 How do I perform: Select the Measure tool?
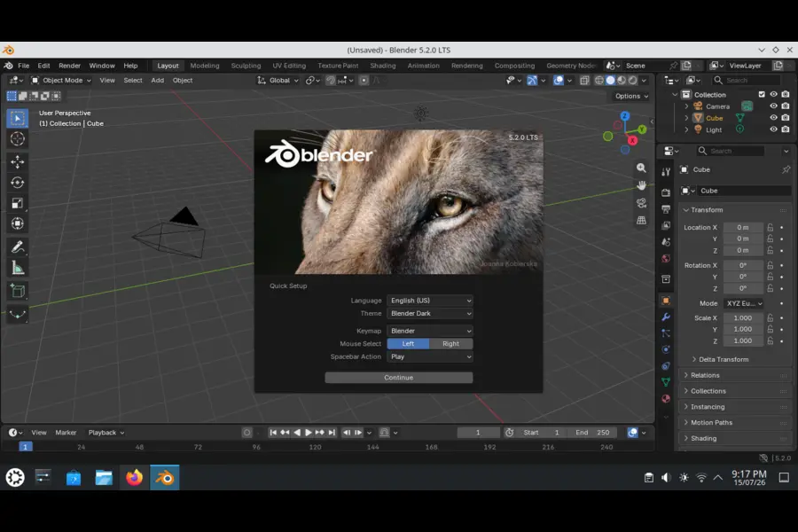(x=18, y=268)
